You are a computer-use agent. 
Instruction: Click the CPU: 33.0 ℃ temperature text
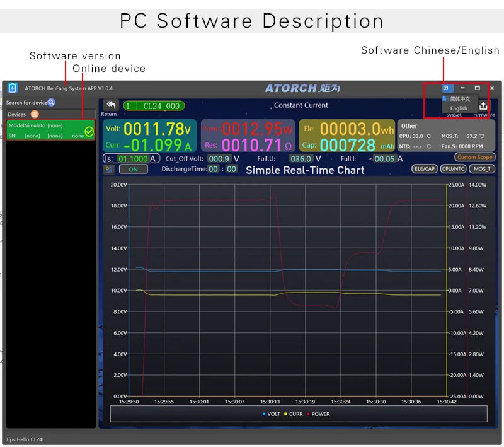(415, 136)
